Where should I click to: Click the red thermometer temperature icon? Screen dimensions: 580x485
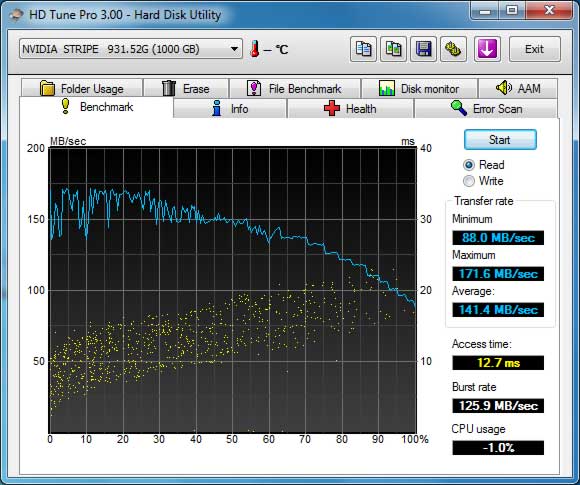click(x=255, y=49)
